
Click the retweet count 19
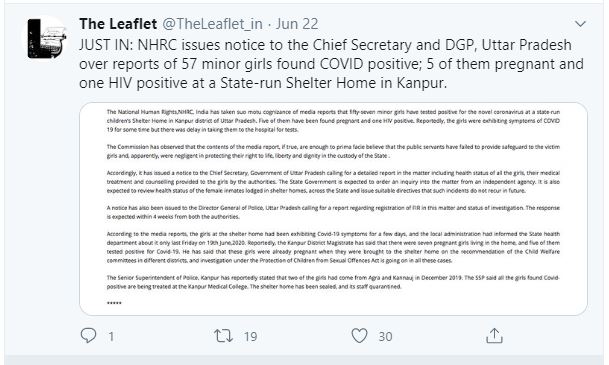click(x=251, y=337)
